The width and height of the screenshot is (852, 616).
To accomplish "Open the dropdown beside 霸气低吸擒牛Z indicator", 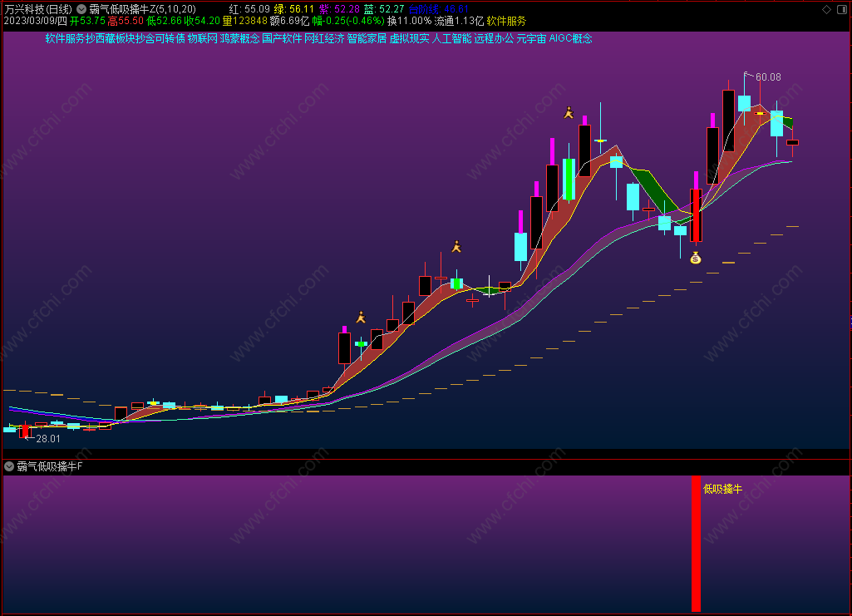I will [x=81, y=9].
